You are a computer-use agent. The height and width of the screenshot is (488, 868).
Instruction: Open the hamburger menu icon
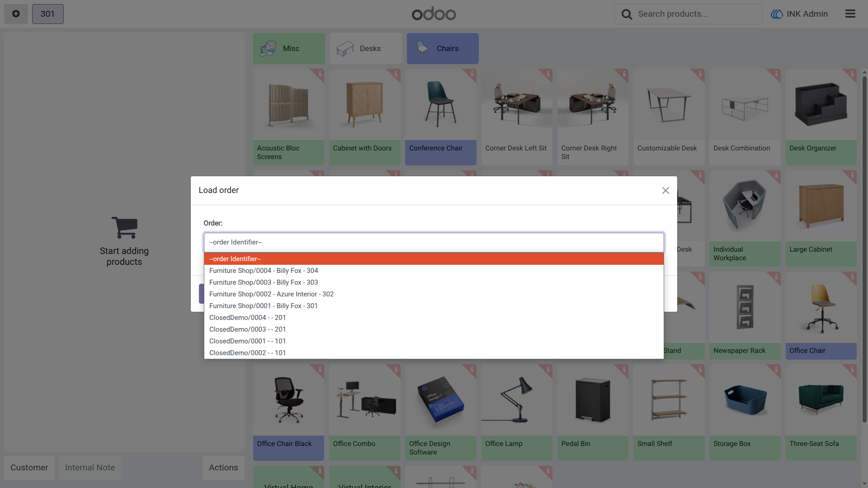[850, 14]
